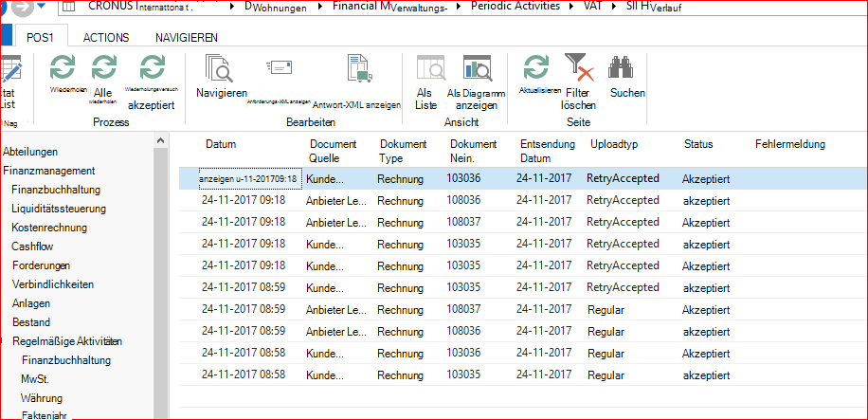Select Finanzmanagement in the navigation pane

click(48, 171)
